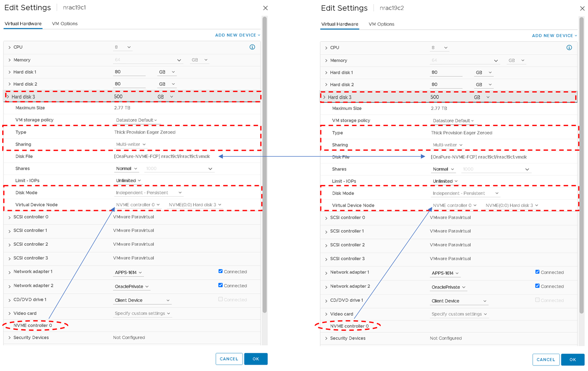Viewport: 588px width, 371px height.
Task: Close the nrac19c2 Edit Settings dialog
Action: click(582, 8)
